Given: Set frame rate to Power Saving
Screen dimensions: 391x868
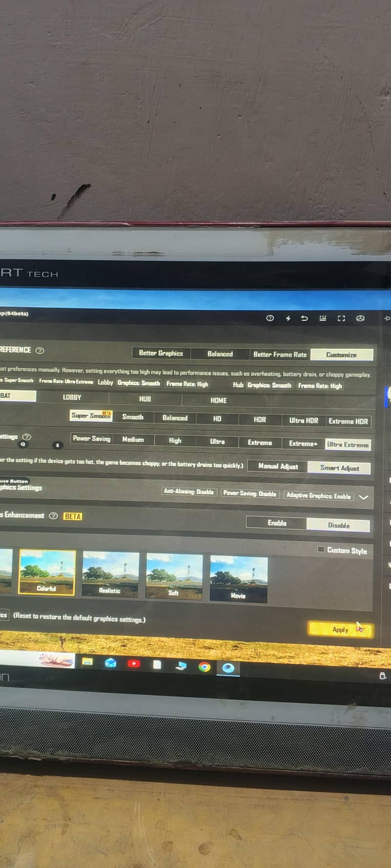Looking at the screenshot, I should [x=91, y=439].
